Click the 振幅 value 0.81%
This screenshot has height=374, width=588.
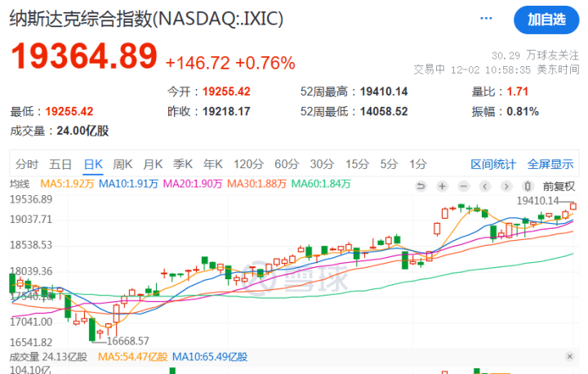click(523, 111)
